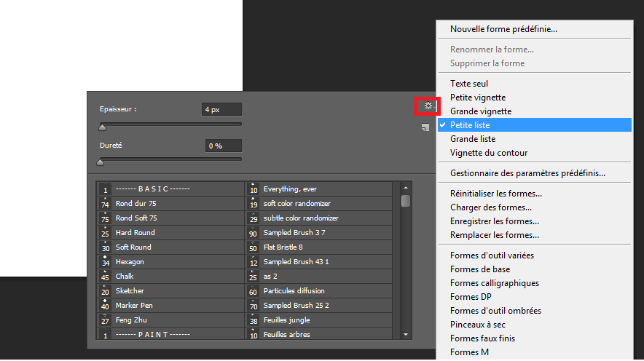The height and width of the screenshot is (361, 644).
Task: Click the Flat Bristle 8 brush icon
Action: pos(254,247)
